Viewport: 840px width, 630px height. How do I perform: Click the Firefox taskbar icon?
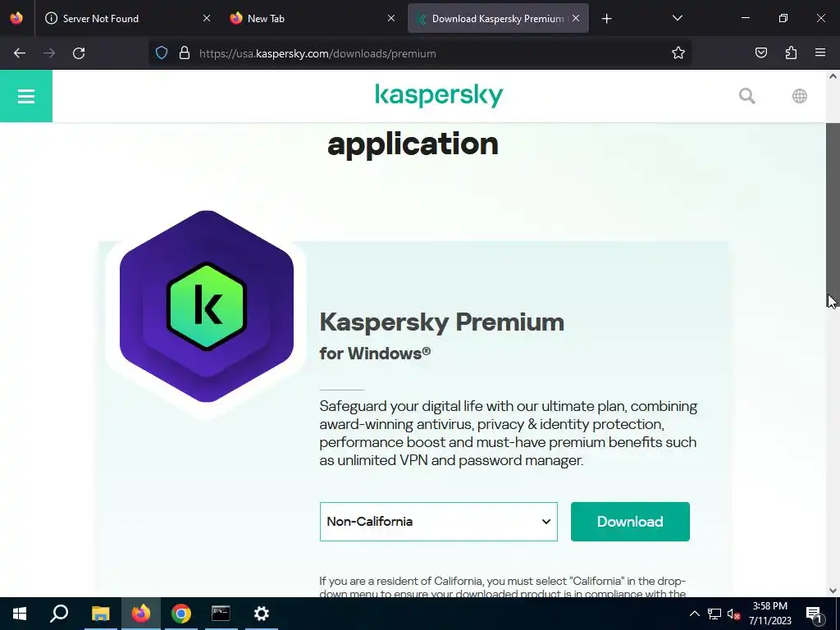click(141, 614)
